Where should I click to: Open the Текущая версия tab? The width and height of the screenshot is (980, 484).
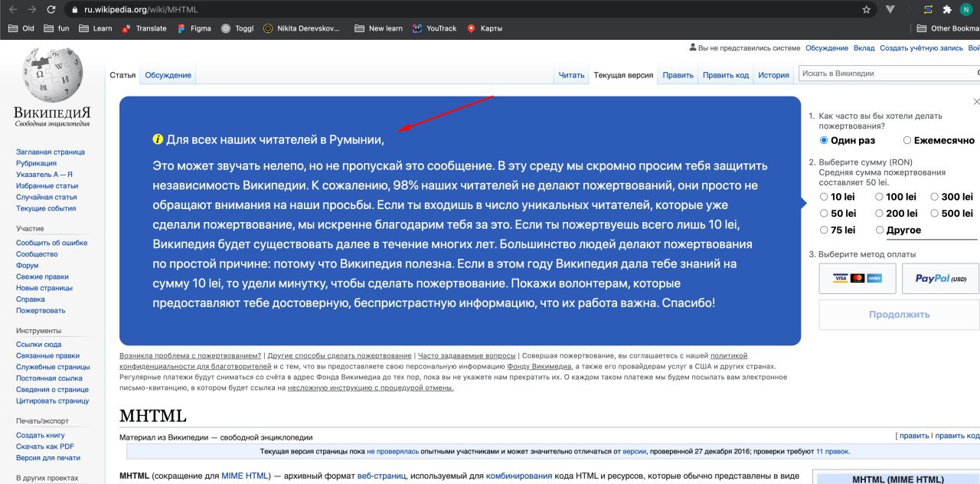point(623,75)
